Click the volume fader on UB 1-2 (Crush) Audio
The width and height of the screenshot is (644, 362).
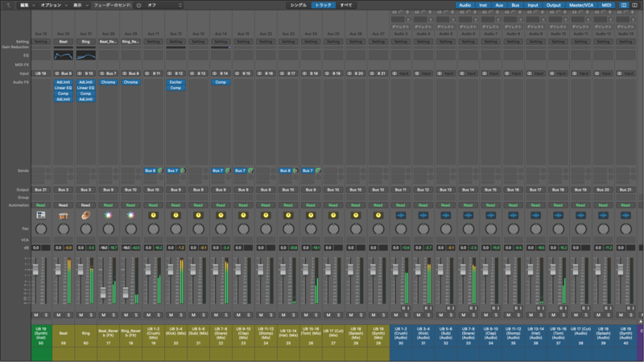click(x=395, y=269)
